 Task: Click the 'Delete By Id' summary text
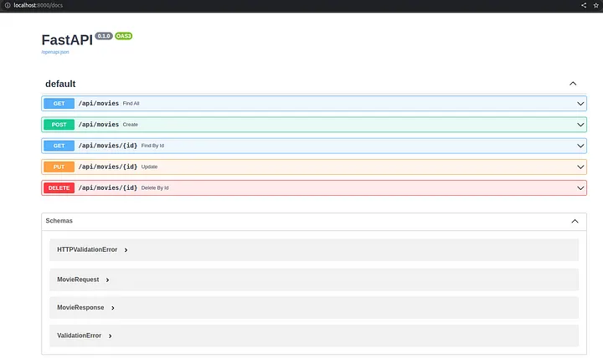click(x=155, y=188)
